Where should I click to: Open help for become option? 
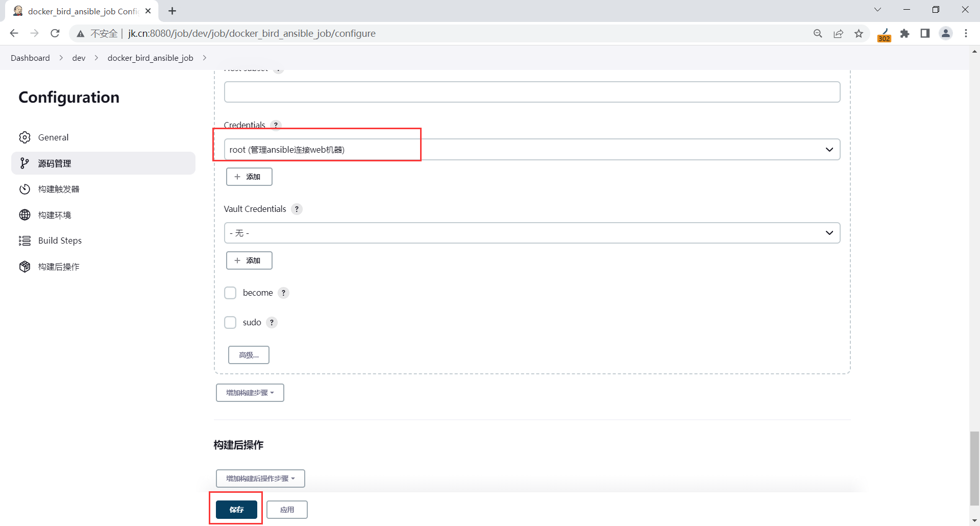(x=283, y=293)
